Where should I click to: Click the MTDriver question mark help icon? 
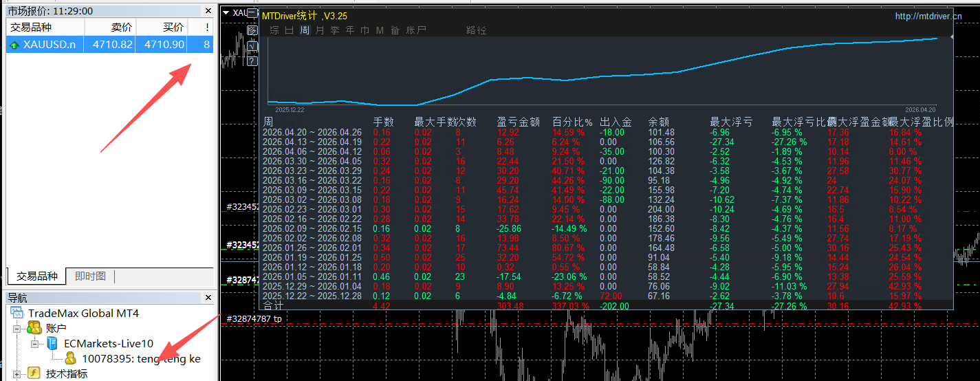click(x=252, y=61)
